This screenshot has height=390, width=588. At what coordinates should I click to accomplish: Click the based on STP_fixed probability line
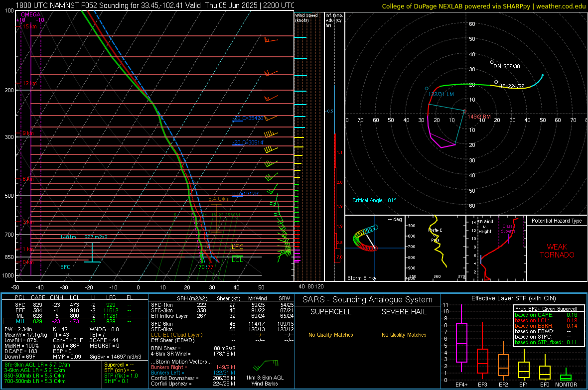pos(546,342)
